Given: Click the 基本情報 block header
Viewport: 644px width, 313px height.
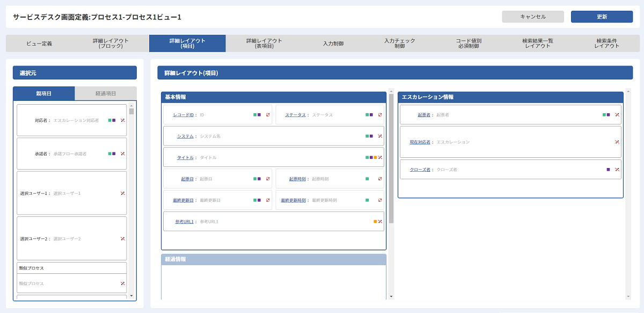Looking at the screenshot, I should click(x=274, y=97).
